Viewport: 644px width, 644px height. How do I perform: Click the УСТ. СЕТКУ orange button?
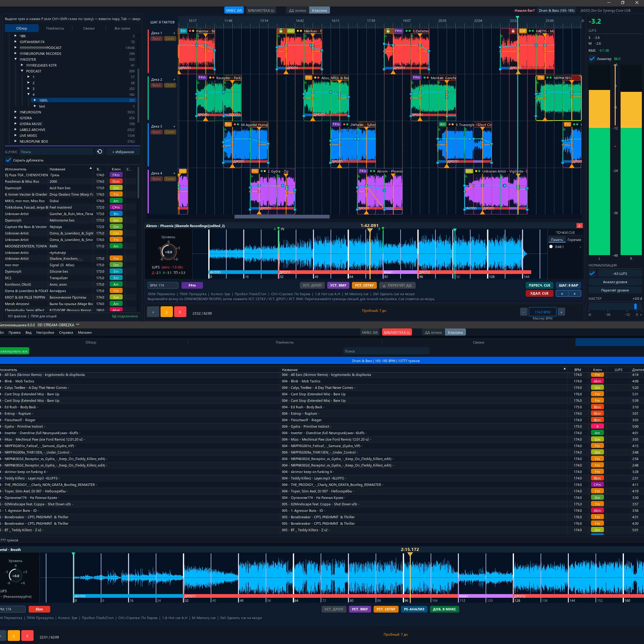364,285
